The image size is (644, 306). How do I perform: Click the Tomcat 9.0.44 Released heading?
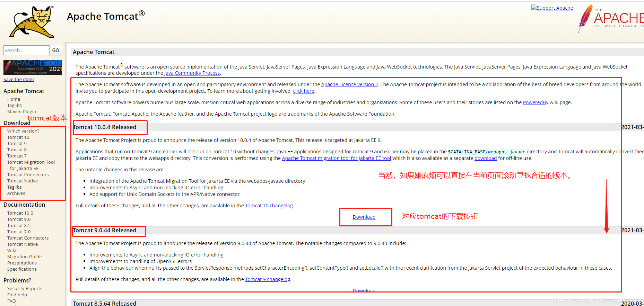105,230
